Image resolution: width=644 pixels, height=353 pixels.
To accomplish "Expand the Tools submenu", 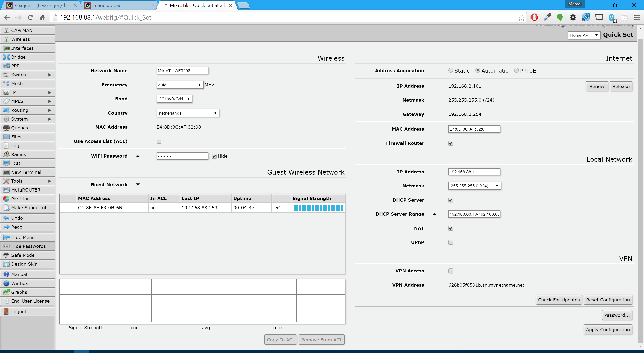I will coord(50,181).
